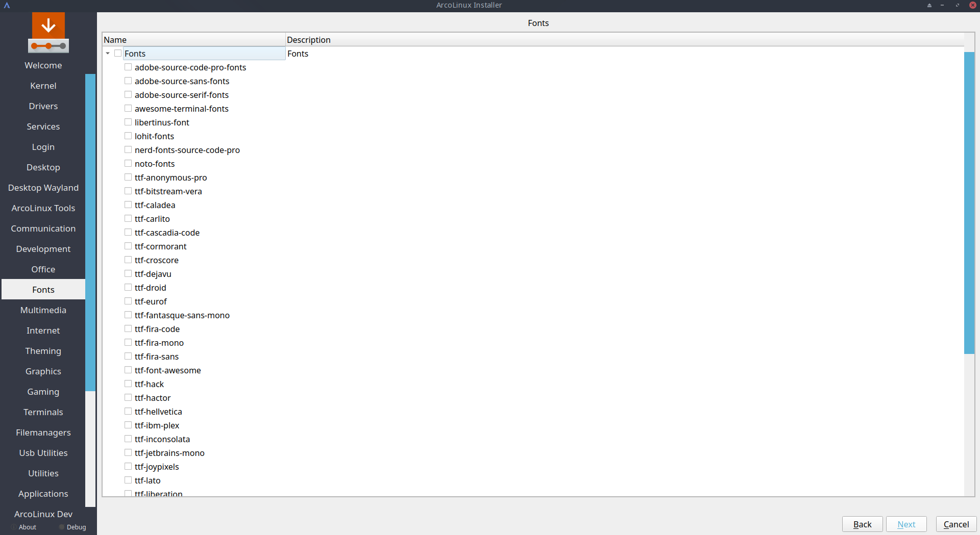Screen dimensions: 980x535
Task: Click the package list vertical scrollbar
Action: point(969,202)
